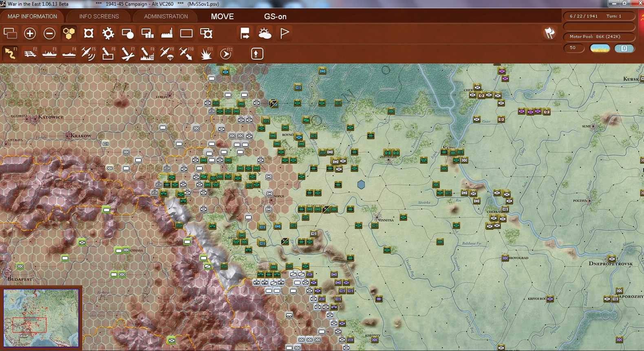
Task: Toggle the factory display icon
Action: 167,33
